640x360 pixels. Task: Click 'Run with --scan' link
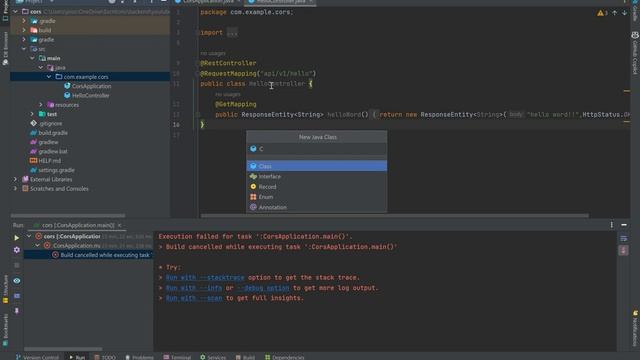pyautogui.click(x=194, y=298)
